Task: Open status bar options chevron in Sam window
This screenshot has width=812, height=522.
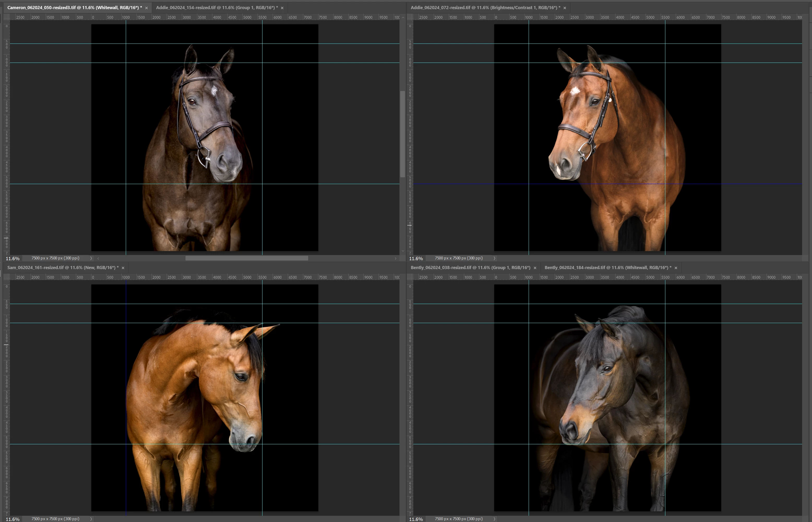Action: click(91, 519)
